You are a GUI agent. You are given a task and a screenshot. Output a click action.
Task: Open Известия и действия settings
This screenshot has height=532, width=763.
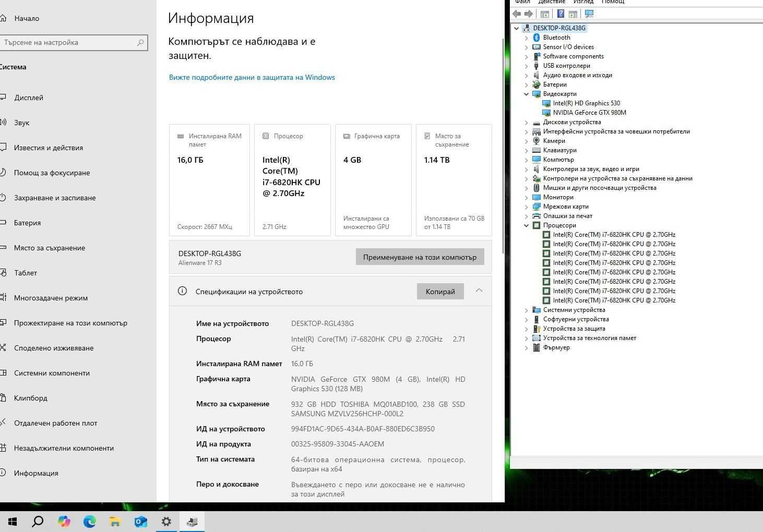pos(49,148)
